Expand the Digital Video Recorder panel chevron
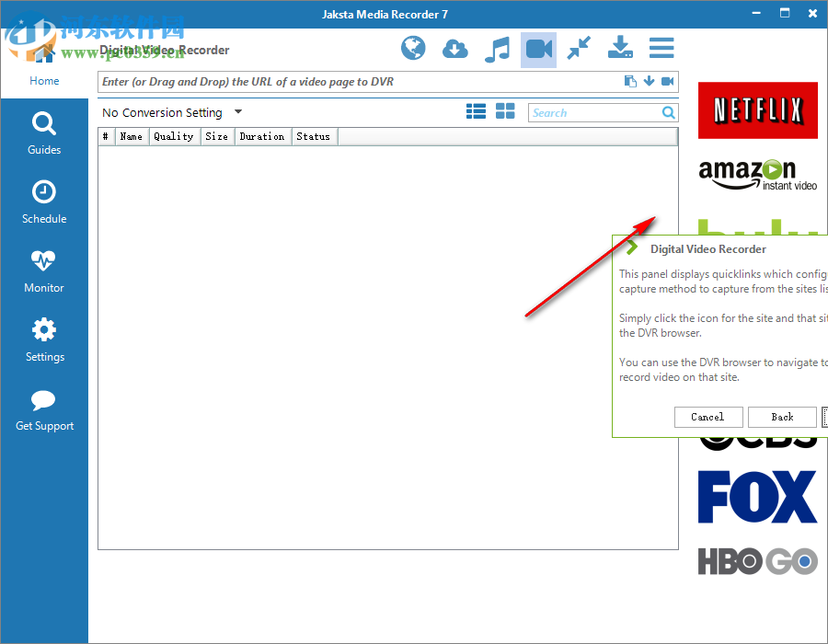The height and width of the screenshot is (644, 828). [x=631, y=247]
